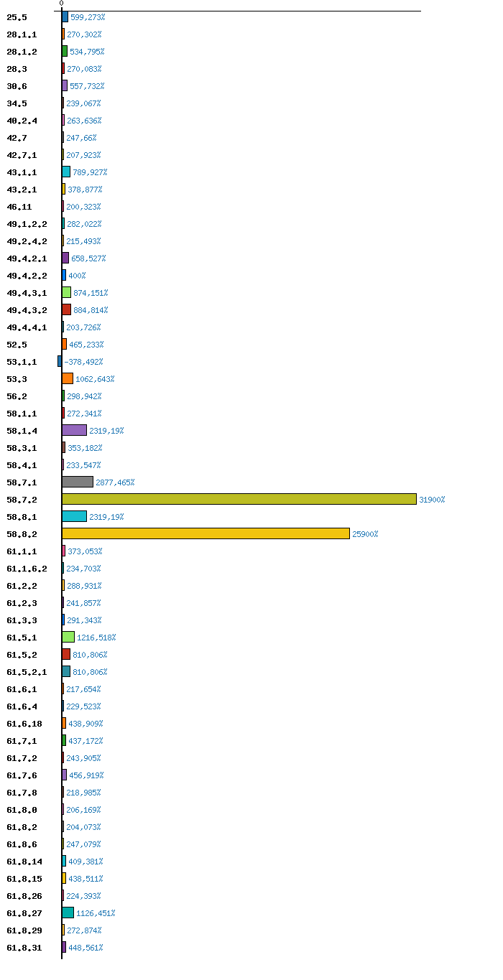The image size is (503, 980).
Task: Click the 1216,518% value label
Action: 96,638
